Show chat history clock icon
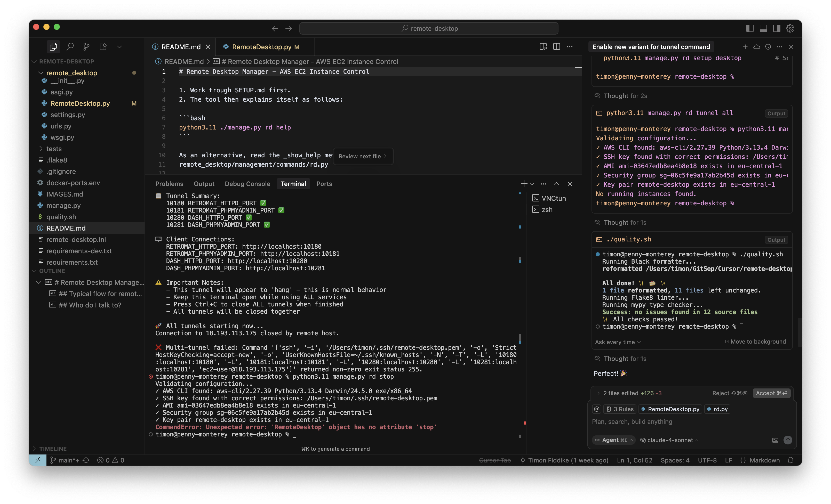The height and width of the screenshot is (504, 831). 768,47
